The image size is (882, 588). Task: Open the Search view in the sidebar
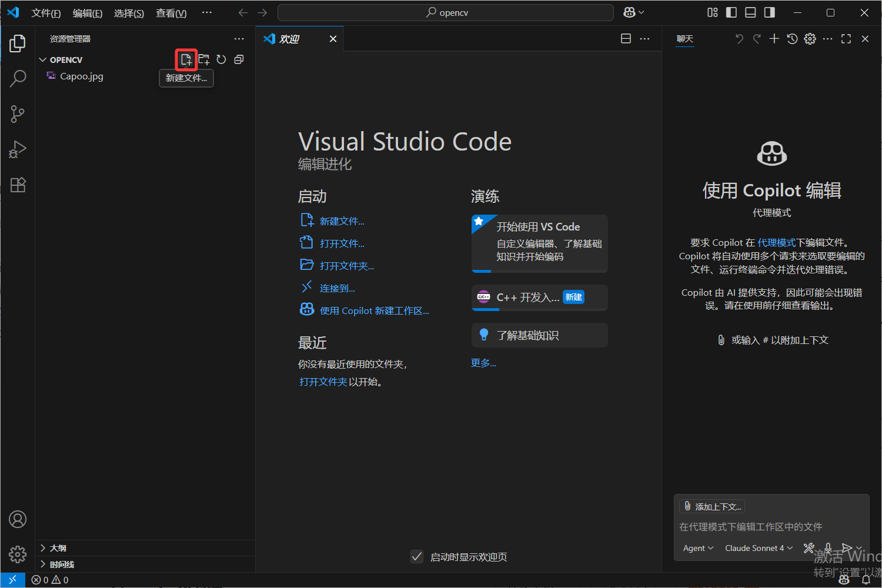coord(18,78)
